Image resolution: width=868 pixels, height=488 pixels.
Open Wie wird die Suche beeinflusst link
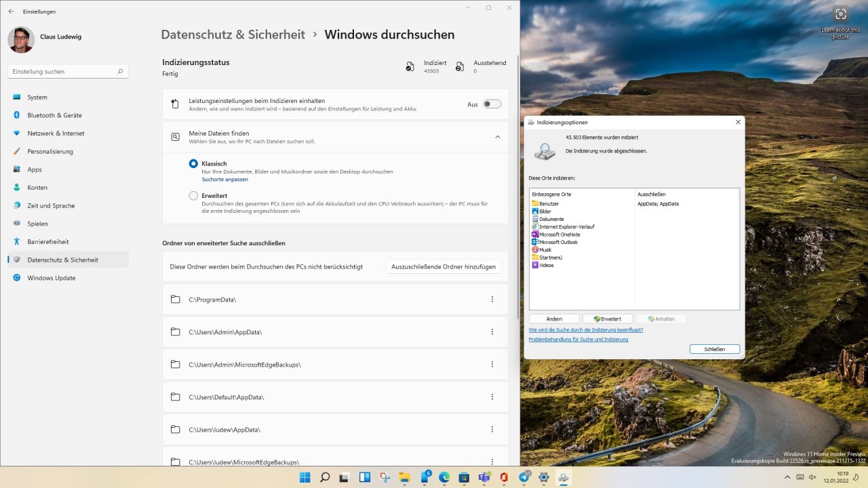point(586,330)
